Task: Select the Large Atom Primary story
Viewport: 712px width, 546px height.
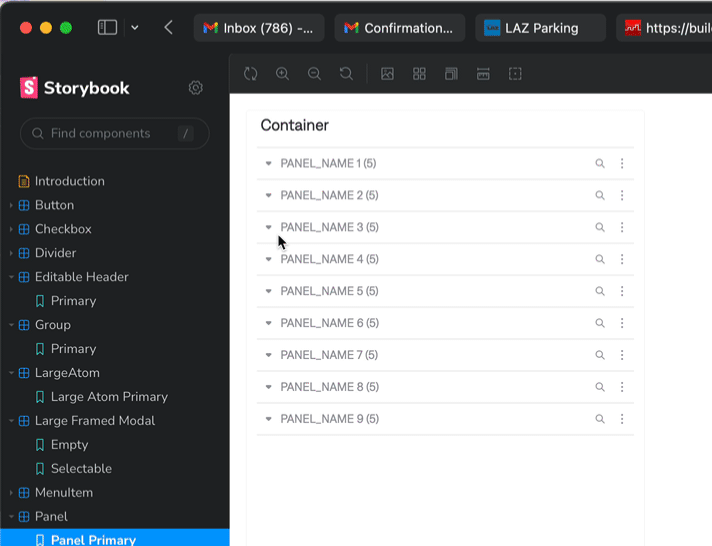Action: point(108,397)
